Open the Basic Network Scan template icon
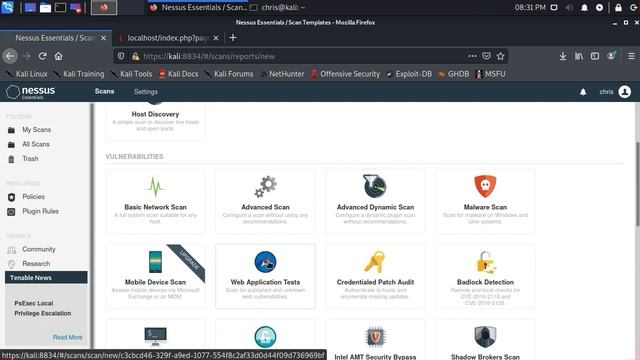The height and width of the screenshot is (360, 640). 155,187
